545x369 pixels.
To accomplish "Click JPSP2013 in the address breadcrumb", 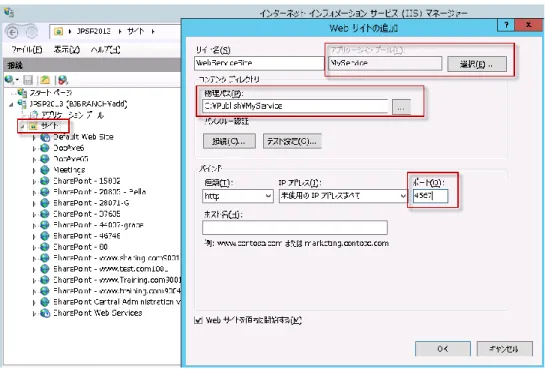I will (93, 31).
